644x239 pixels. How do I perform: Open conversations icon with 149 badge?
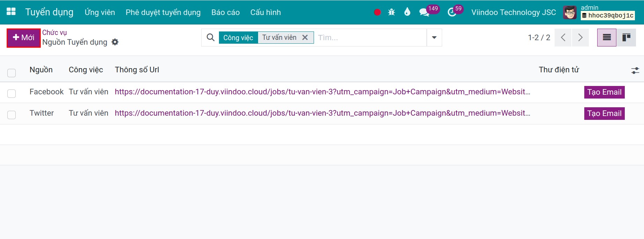click(424, 12)
